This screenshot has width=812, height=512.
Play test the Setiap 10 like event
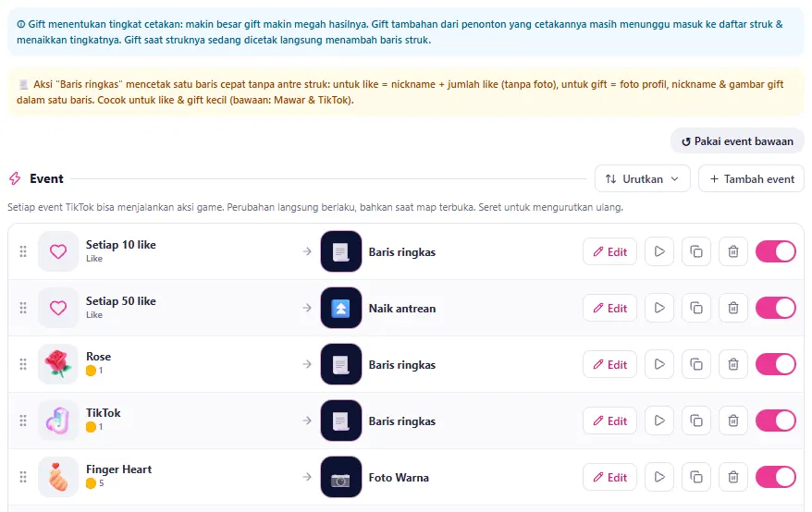pos(659,251)
